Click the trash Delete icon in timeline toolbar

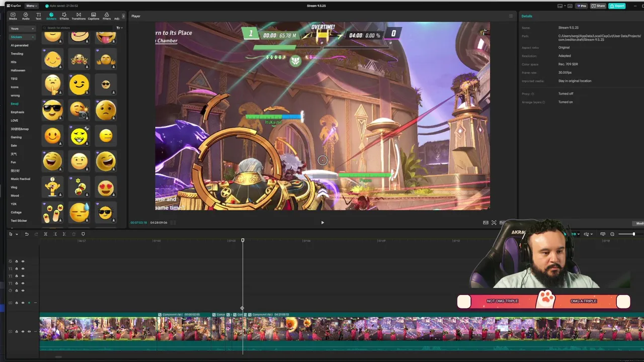[x=73, y=234]
